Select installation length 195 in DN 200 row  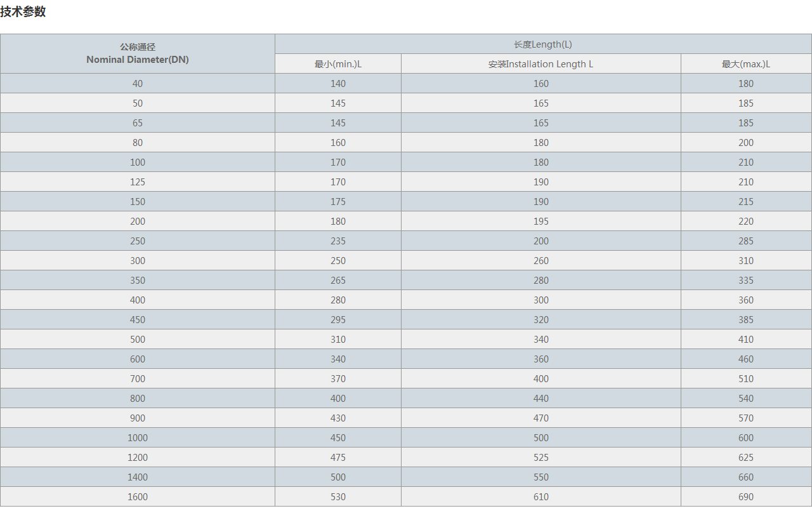pos(541,222)
